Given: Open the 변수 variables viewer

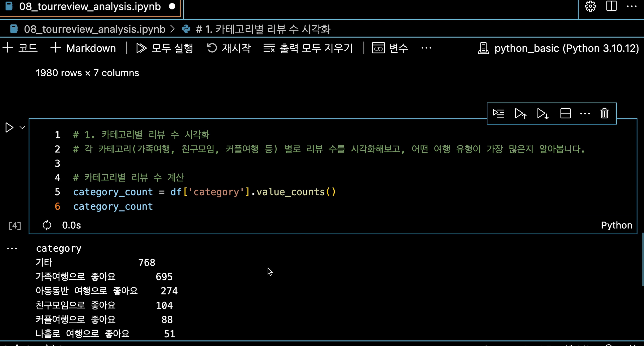Looking at the screenshot, I should (x=390, y=48).
